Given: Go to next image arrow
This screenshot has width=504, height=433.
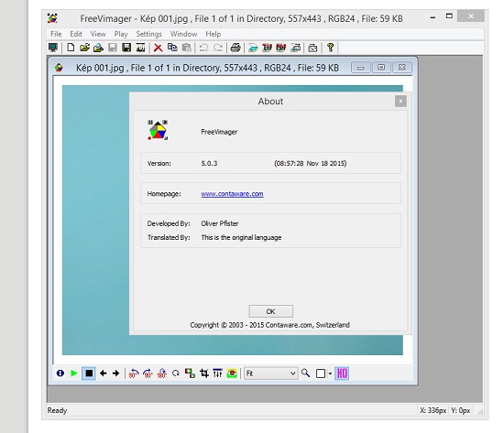Looking at the screenshot, I should [x=116, y=373].
